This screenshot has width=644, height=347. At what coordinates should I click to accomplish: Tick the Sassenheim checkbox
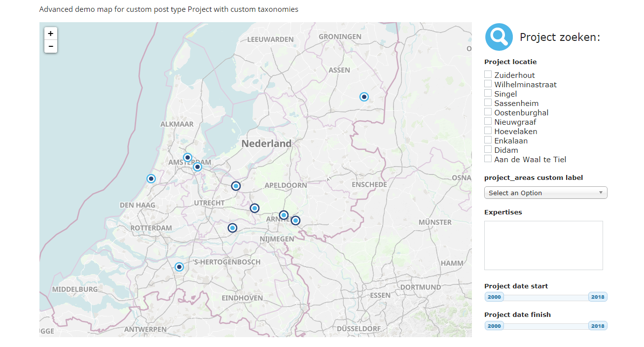tap(488, 103)
